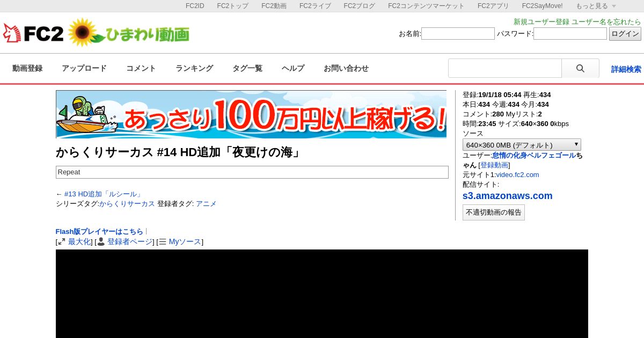Open previous episode #13 HD追加「ルシール」
Viewport: 644px width, 338px height.
click(104, 194)
